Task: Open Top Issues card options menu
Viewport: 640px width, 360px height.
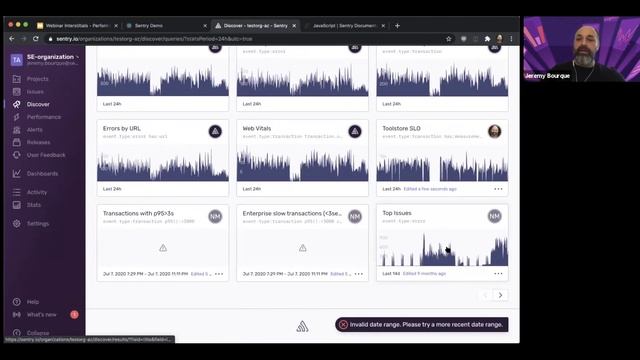Action: 498,273
